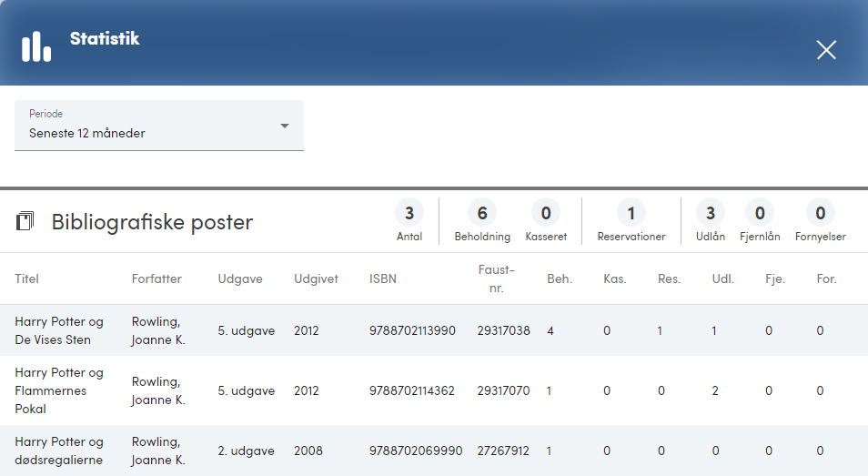The height and width of the screenshot is (476, 868).
Task: Click the Statistik heading text
Action: tap(105, 38)
